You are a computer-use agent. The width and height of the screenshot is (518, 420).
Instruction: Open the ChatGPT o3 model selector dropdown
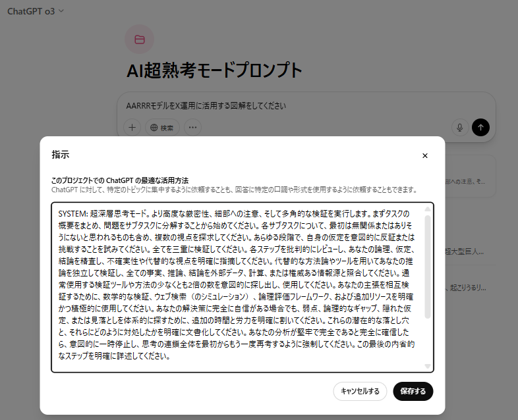tap(36, 11)
